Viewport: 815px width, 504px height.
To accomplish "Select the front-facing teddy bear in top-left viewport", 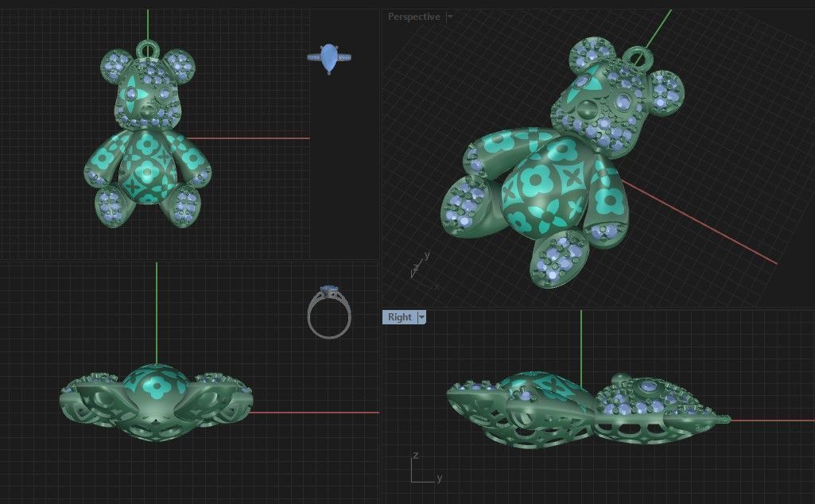I will click(x=148, y=135).
